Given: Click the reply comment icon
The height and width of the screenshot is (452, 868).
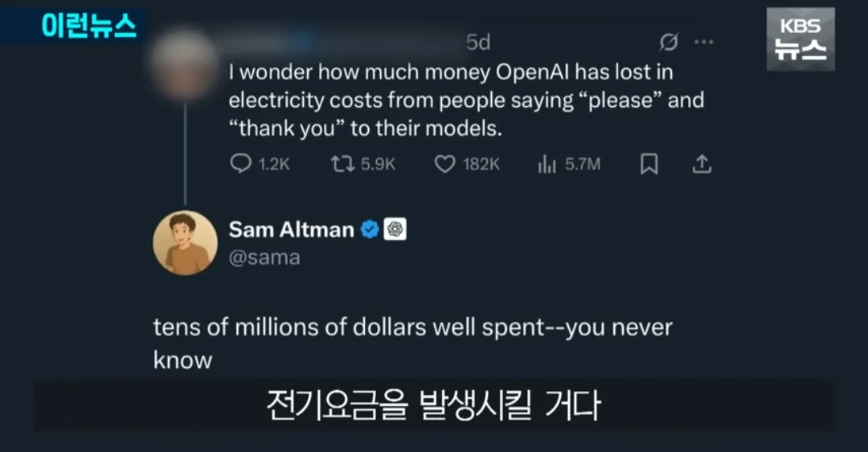Looking at the screenshot, I should 241,164.
